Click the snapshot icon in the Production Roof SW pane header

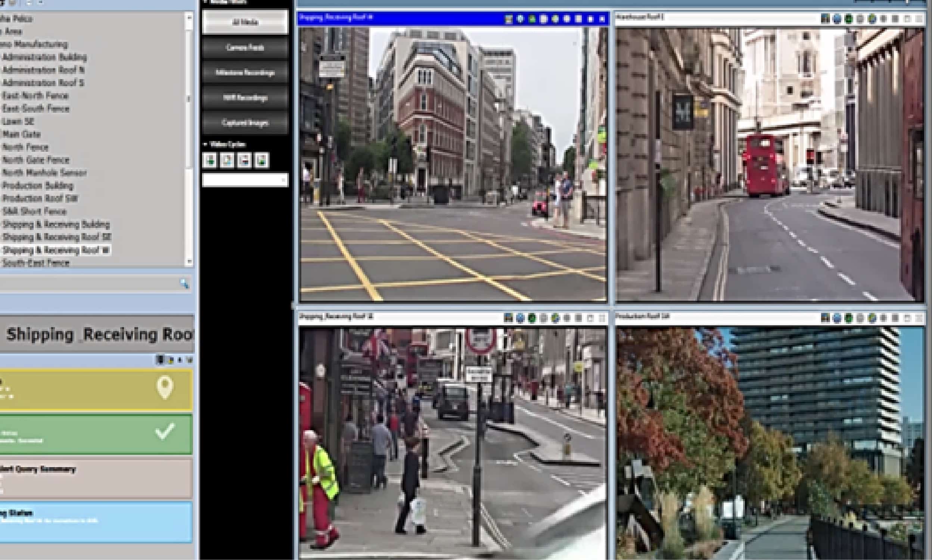[826, 319]
